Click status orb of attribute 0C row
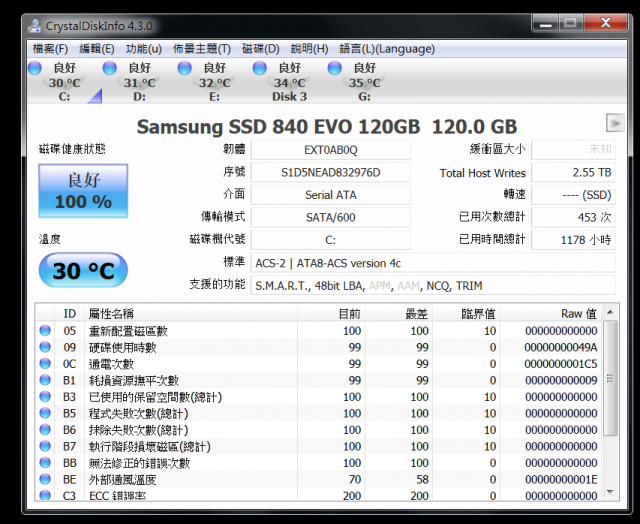The height and width of the screenshot is (524, 640). [45, 364]
